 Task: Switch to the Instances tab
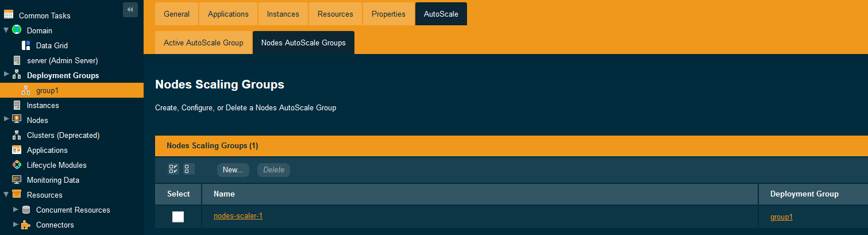click(x=283, y=14)
